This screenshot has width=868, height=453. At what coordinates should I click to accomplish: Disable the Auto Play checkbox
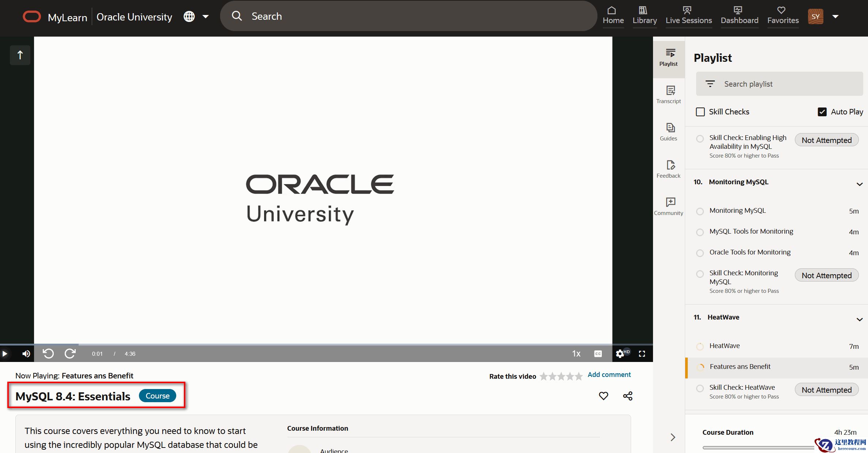point(822,112)
